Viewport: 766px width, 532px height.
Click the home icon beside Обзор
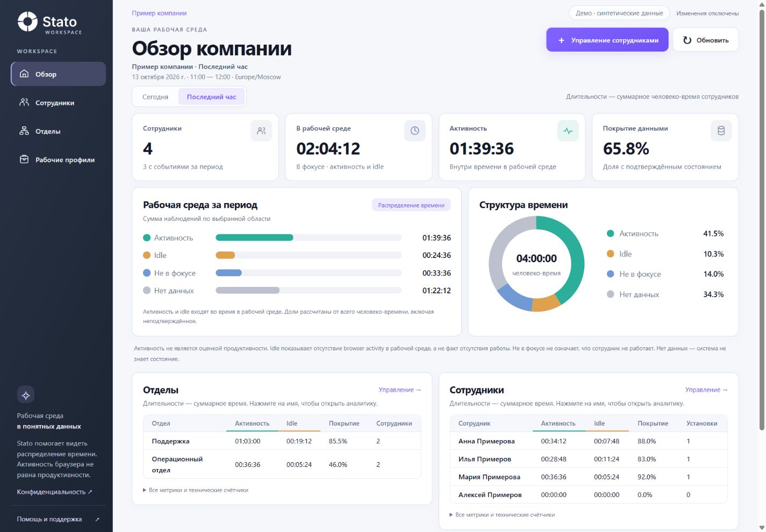[x=24, y=74]
